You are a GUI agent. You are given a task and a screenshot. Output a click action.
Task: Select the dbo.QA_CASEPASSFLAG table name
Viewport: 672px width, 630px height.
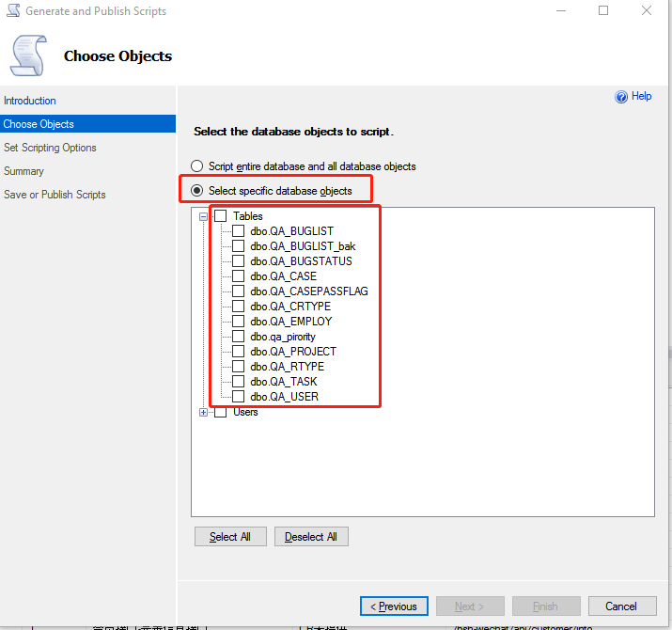point(309,291)
